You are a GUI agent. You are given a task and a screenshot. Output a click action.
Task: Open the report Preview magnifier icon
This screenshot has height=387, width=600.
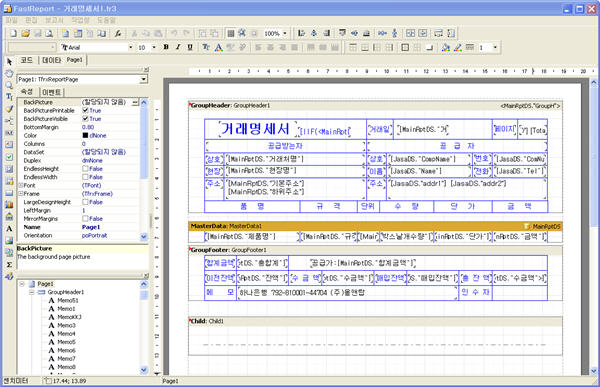(x=49, y=34)
